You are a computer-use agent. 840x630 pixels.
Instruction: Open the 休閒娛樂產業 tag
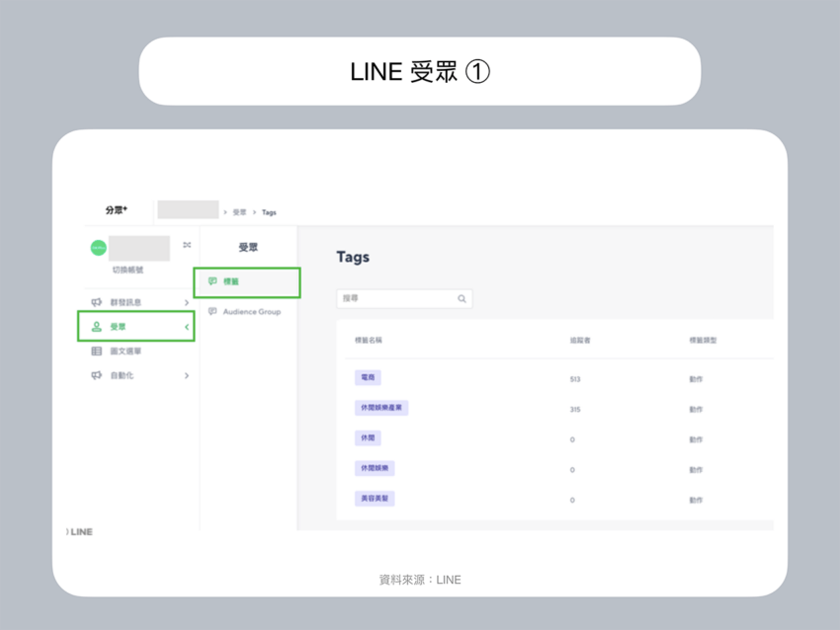point(382,407)
